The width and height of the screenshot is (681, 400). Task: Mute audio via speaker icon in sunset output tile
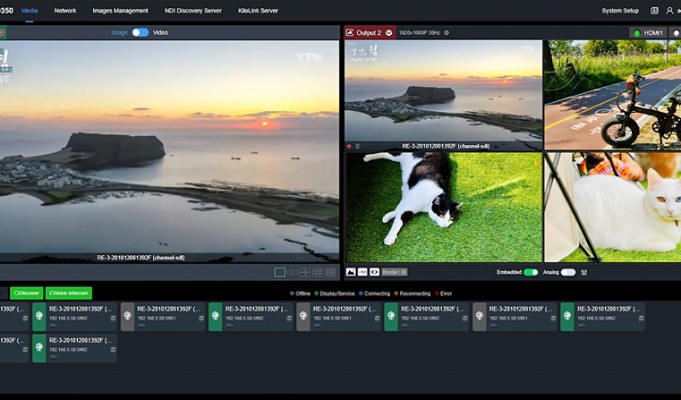[350, 146]
